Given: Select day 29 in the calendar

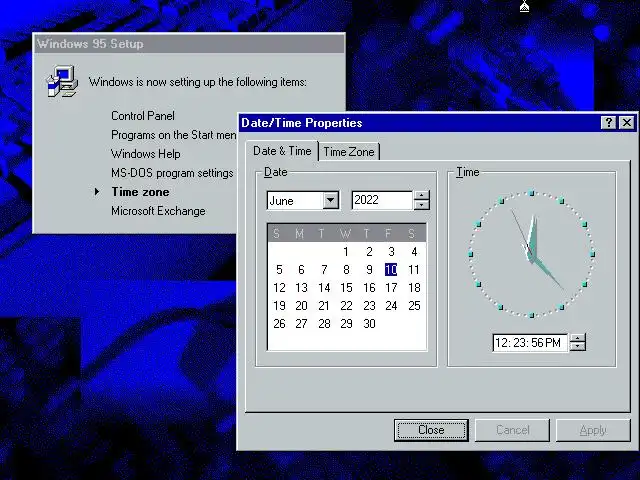Looking at the screenshot, I should (x=346, y=324).
